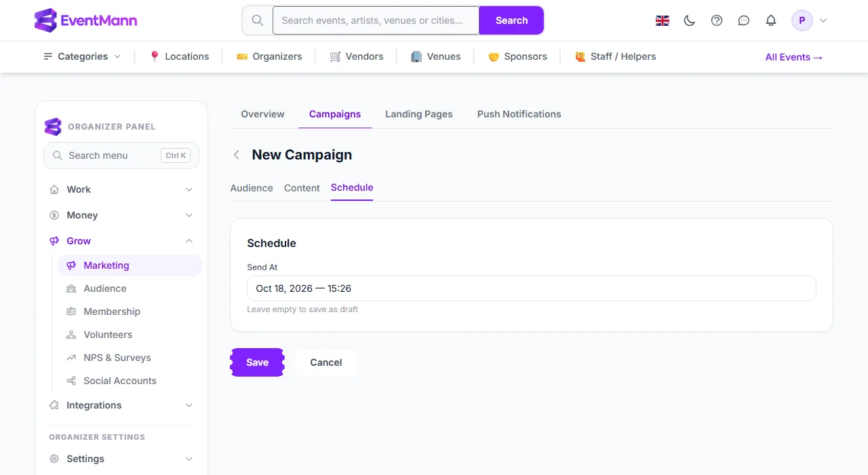Switch to the Audience campaign step tab

click(x=252, y=188)
